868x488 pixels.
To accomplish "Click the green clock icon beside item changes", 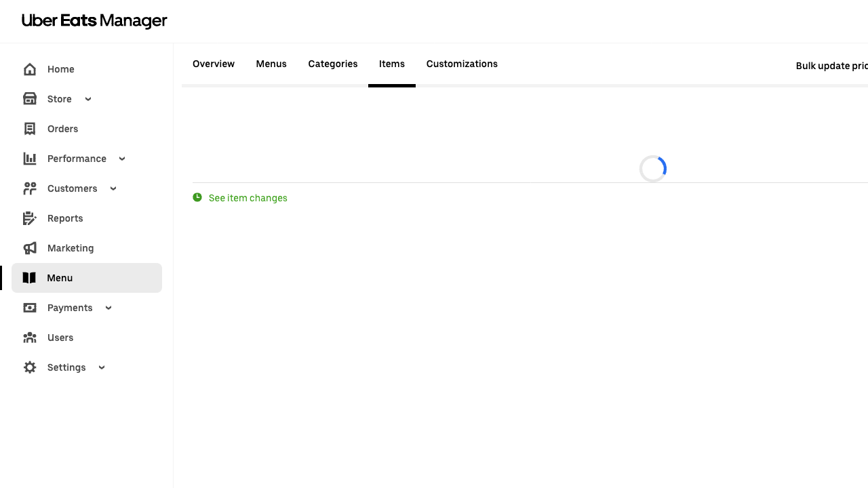I will click(x=197, y=197).
